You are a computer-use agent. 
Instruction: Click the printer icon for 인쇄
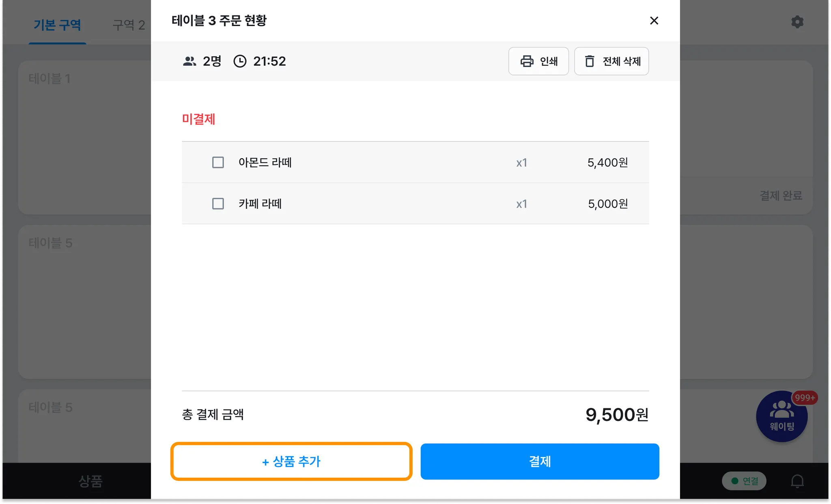[527, 61]
